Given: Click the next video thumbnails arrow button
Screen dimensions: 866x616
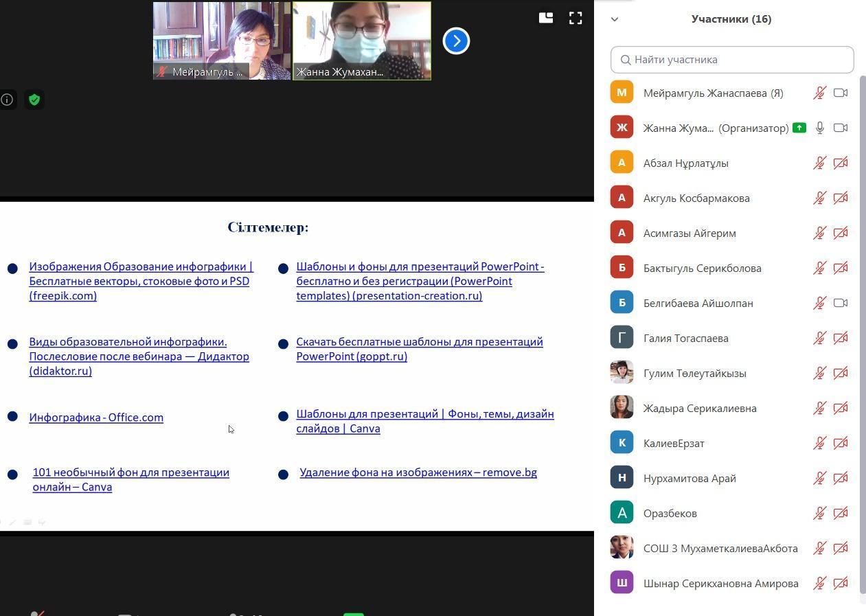Looking at the screenshot, I should tap(456, 41).
